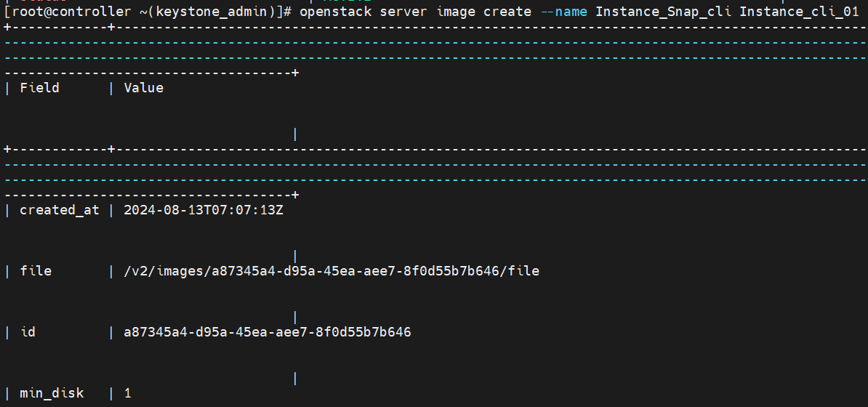Click the image id value a87345a4
868x407 pixels.
click(268, 331)
